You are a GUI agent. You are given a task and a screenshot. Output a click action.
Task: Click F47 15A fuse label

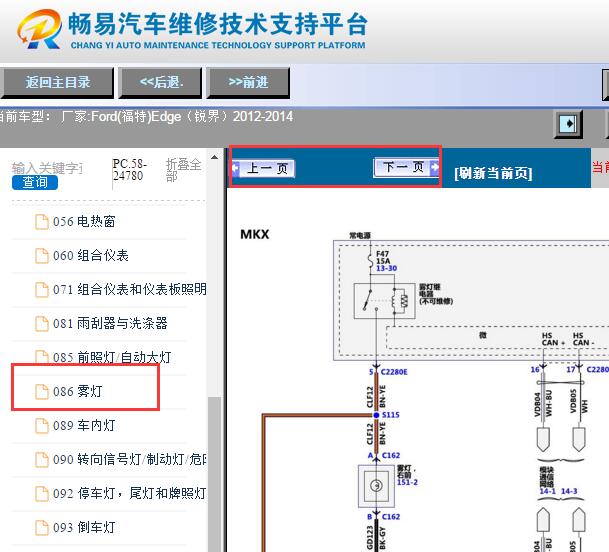[383, 257]
